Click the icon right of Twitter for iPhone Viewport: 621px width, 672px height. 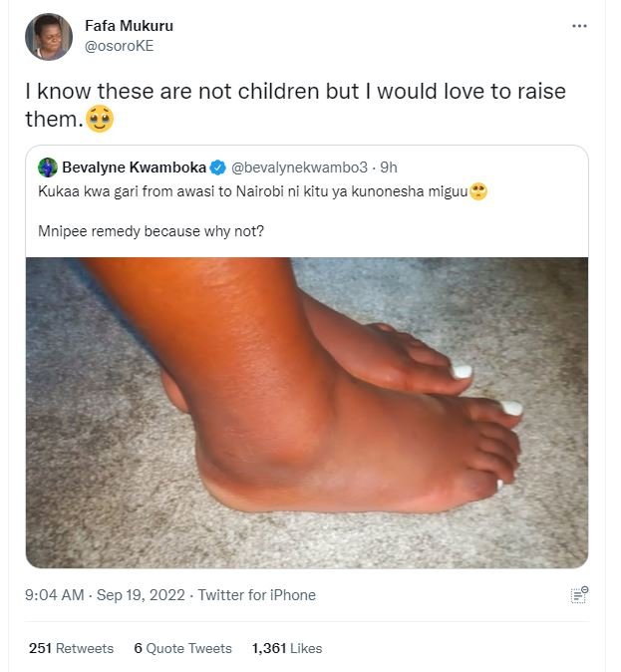[x=578, y=595]
